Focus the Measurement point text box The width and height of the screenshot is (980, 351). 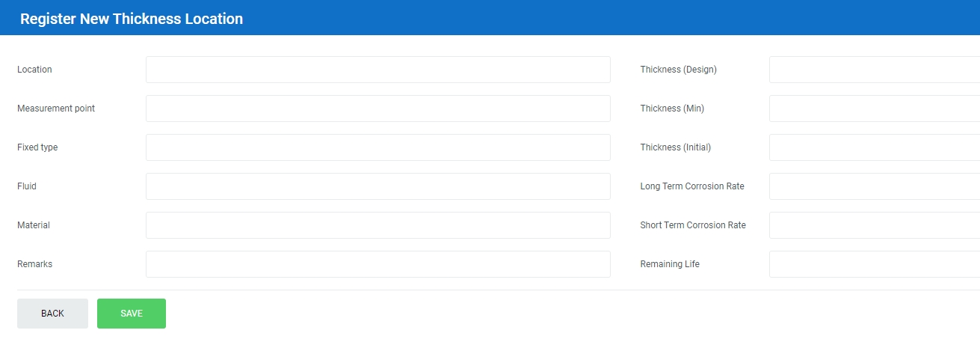coord(377,109)
